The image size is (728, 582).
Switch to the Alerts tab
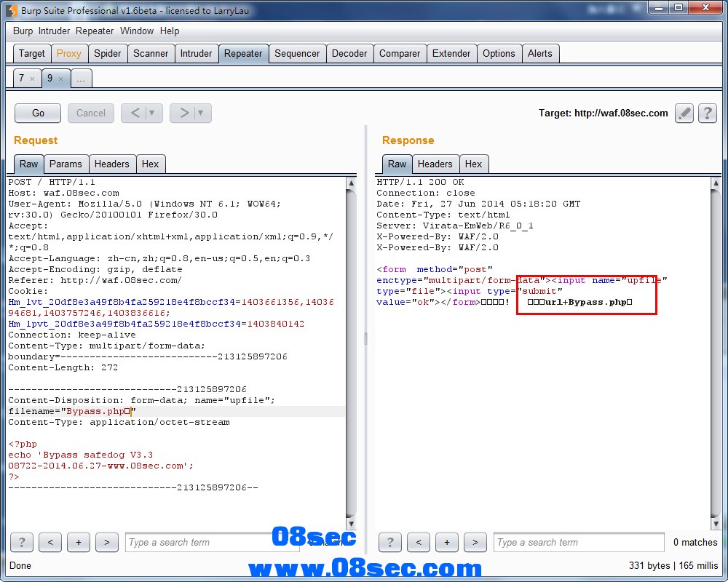(x=540, y=53)
